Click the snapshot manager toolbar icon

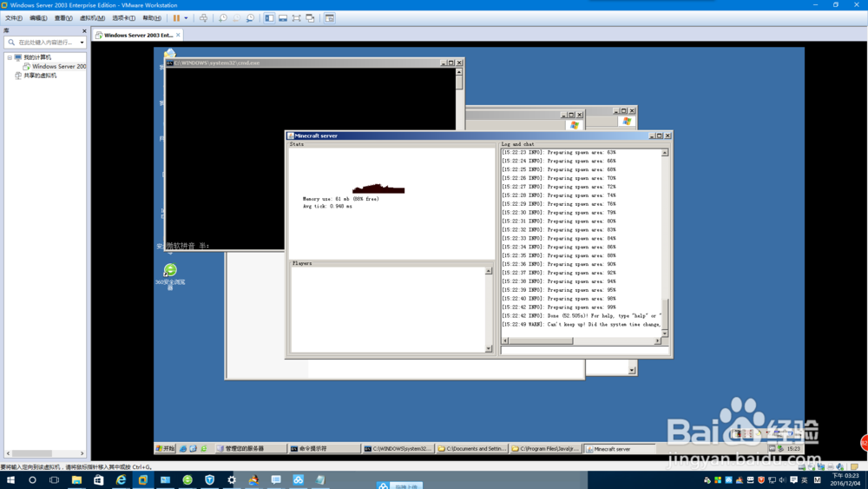click(x=250, y=18)
